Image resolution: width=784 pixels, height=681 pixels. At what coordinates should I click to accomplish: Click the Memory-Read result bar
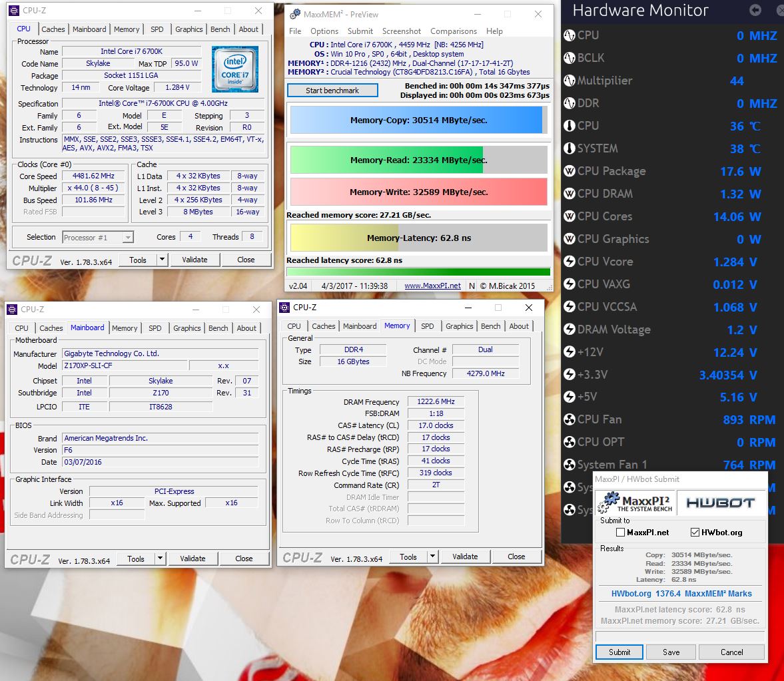(x=418, y=160)
